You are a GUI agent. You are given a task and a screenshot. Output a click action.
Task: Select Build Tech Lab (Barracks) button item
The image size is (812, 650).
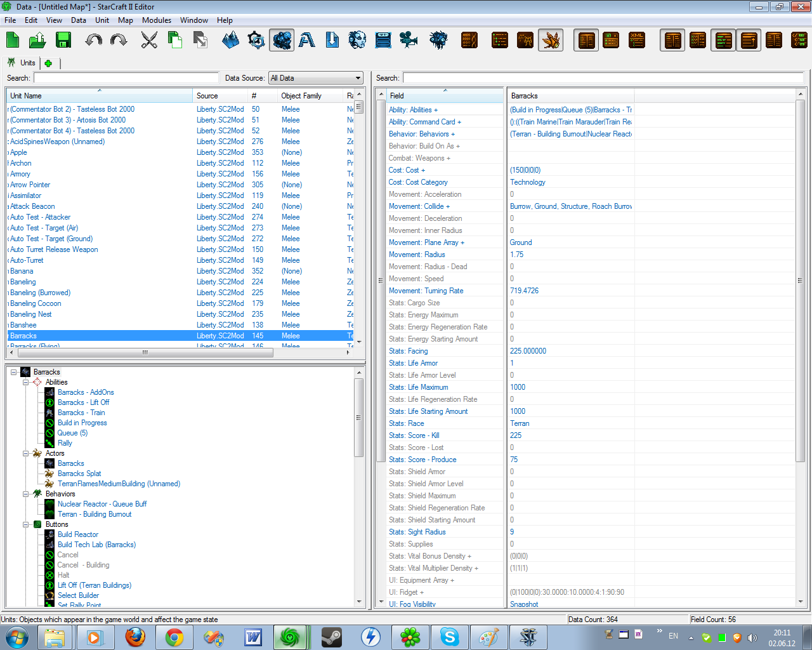[x=96, y=545]
